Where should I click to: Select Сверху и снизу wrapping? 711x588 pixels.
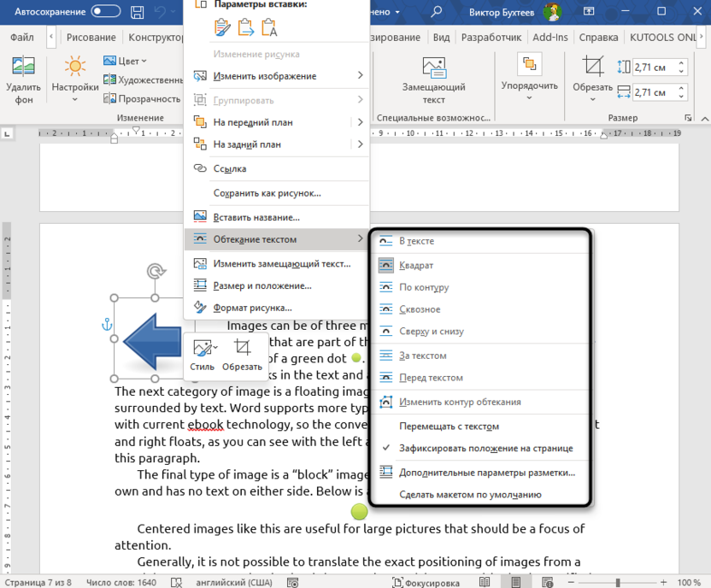click(x=480, y=332)
